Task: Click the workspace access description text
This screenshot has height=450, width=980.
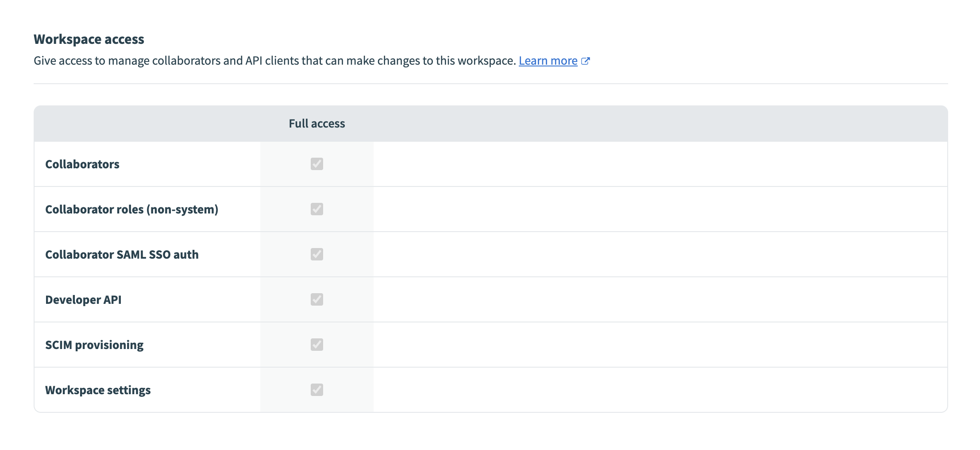Action: click(x=274, y=61)
